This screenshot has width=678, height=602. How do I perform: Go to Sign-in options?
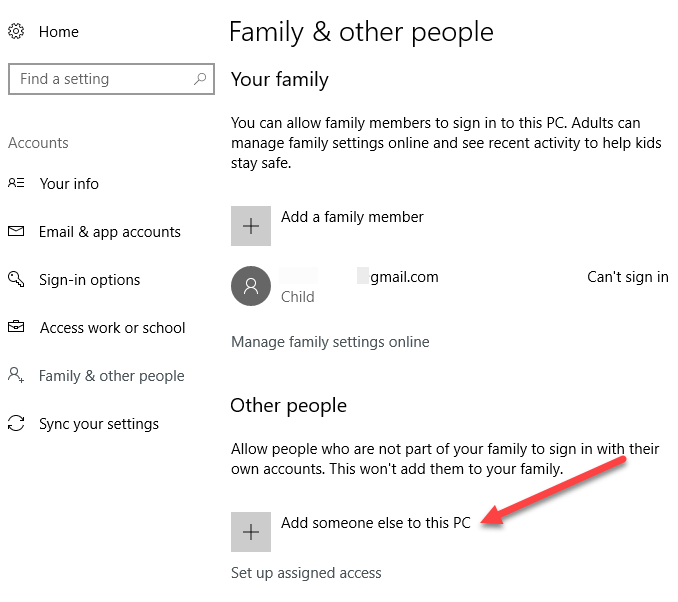coord(89,279)
